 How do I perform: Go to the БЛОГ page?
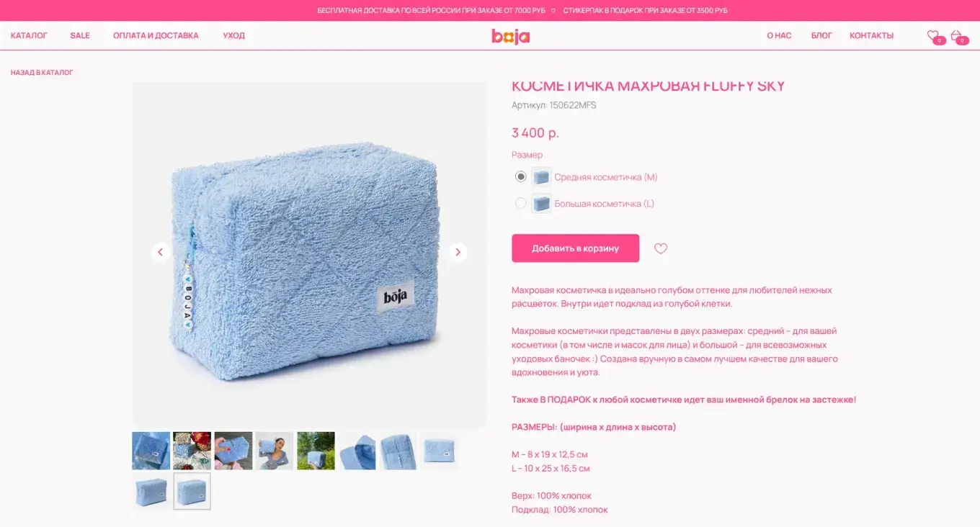pyautogui.click(x=821, y=35)
